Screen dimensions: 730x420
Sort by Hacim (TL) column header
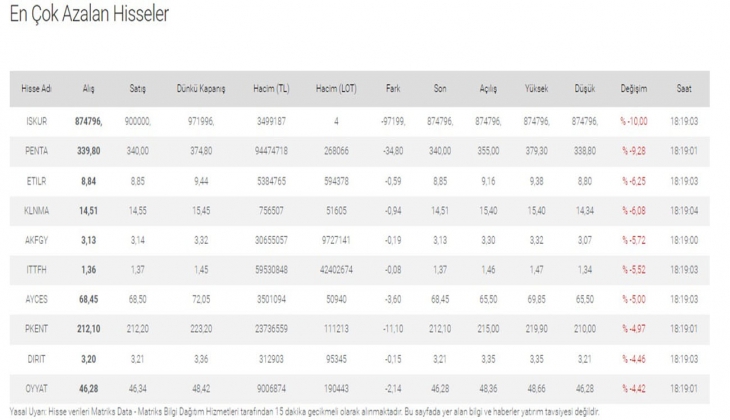tap(269, 88)
